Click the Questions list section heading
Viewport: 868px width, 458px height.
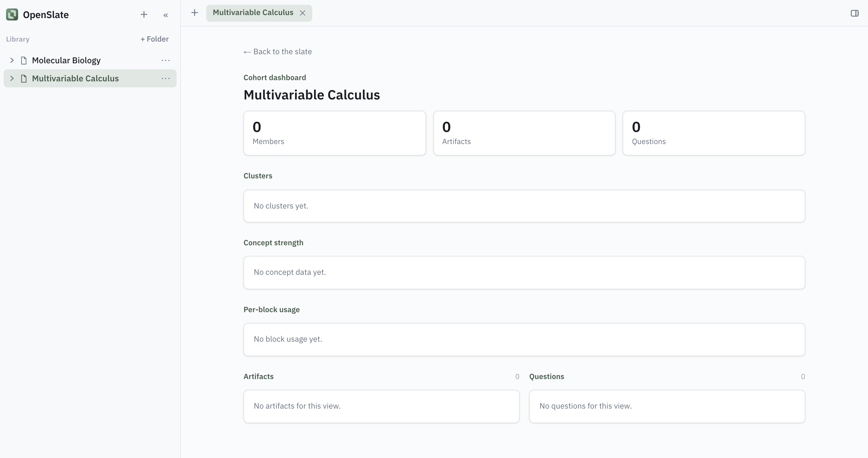[x=546, y=377]
